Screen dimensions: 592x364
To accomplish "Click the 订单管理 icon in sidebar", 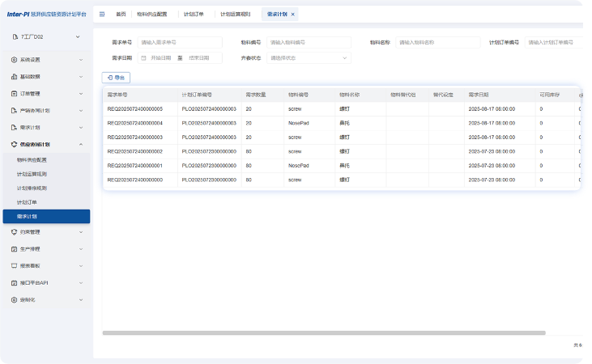I will click(x=14, y=94).
